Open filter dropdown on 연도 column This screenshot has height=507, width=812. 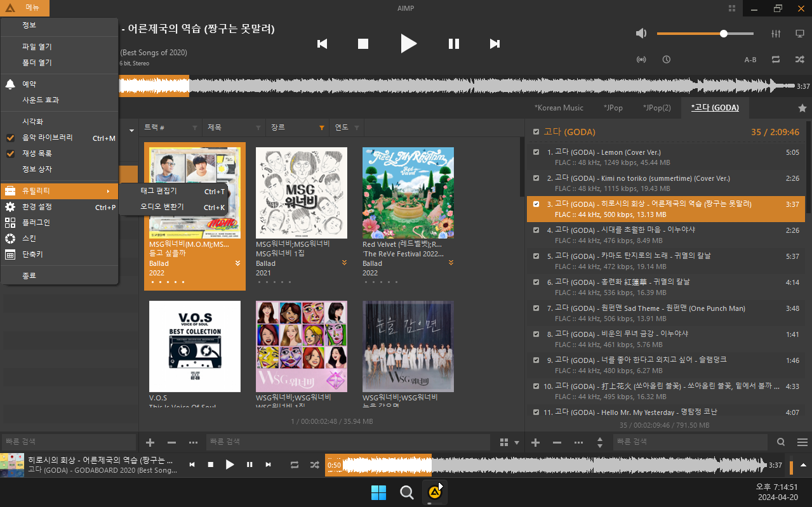click(357, 128)
